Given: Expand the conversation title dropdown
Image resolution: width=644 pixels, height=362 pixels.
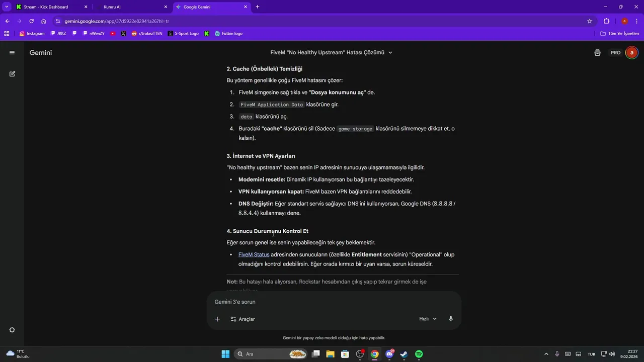Looking at the screenshot, I should 390,53.
